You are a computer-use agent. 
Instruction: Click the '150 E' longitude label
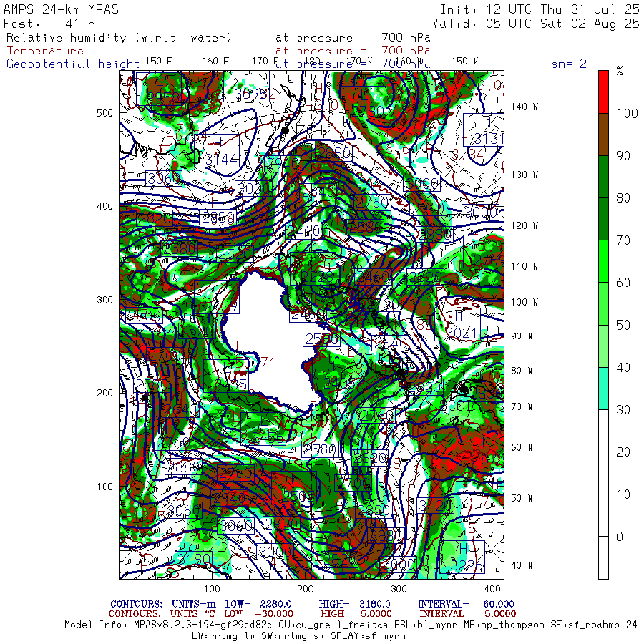point(159,62)
